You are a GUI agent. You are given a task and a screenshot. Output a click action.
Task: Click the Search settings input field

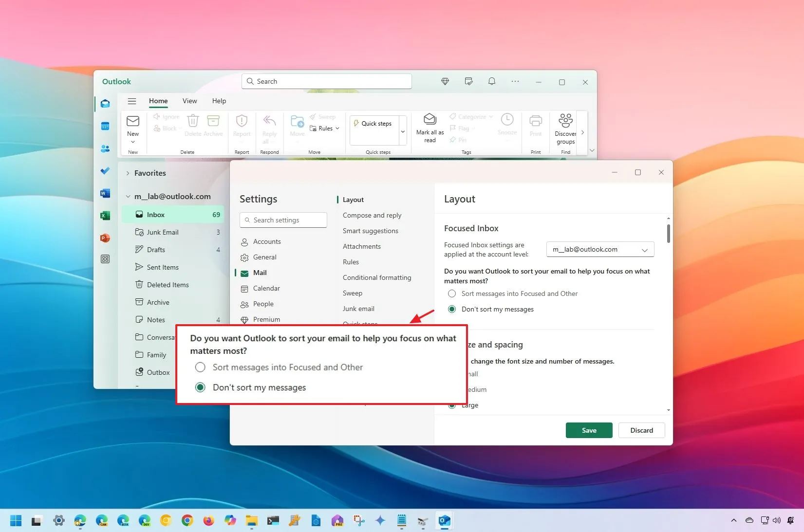283,220
